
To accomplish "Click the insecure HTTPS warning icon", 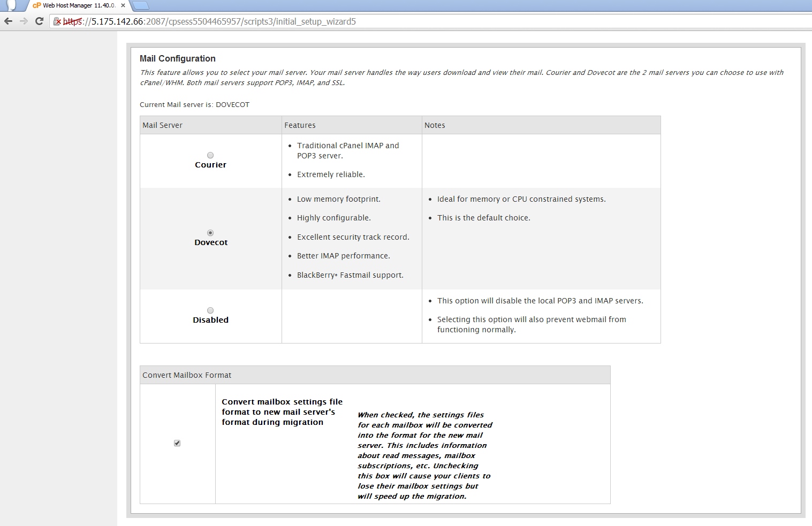I will coord(57,21).
